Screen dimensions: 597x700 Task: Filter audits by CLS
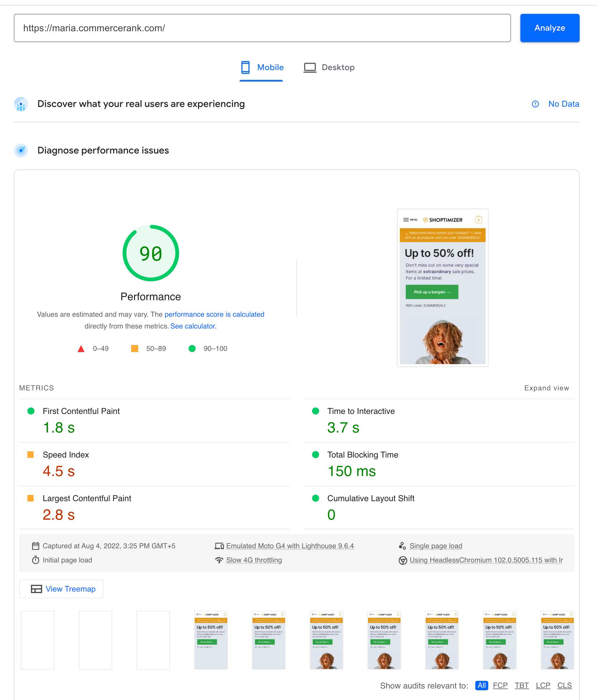(x=565, y=686)
